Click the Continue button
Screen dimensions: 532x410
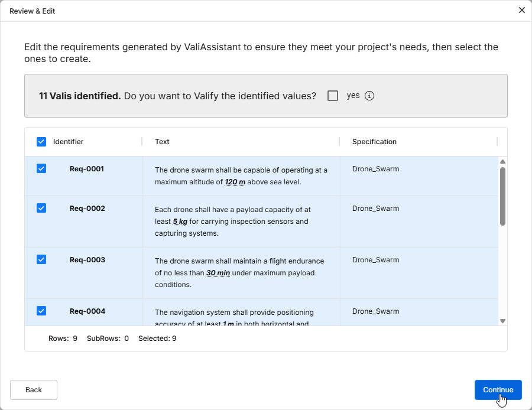pos(498,390)
